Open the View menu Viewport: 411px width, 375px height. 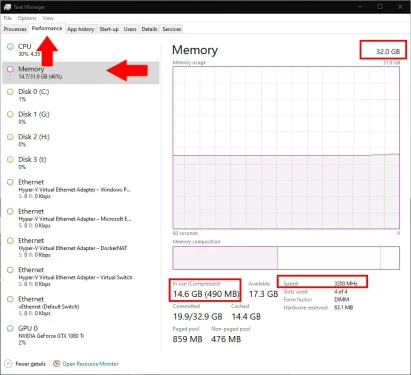click(x=48, y=18)
